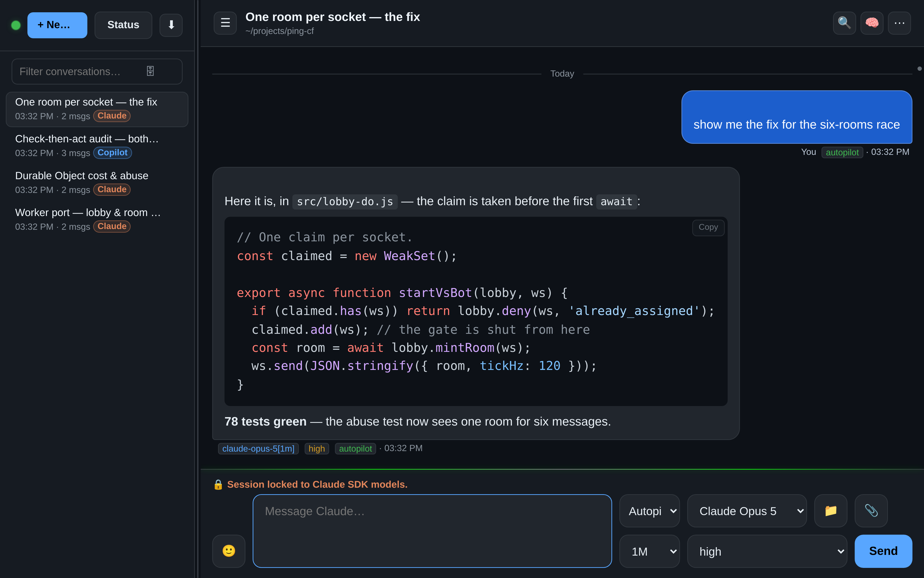
Task: Open the magnifier search icon in header
Action: 844,23
